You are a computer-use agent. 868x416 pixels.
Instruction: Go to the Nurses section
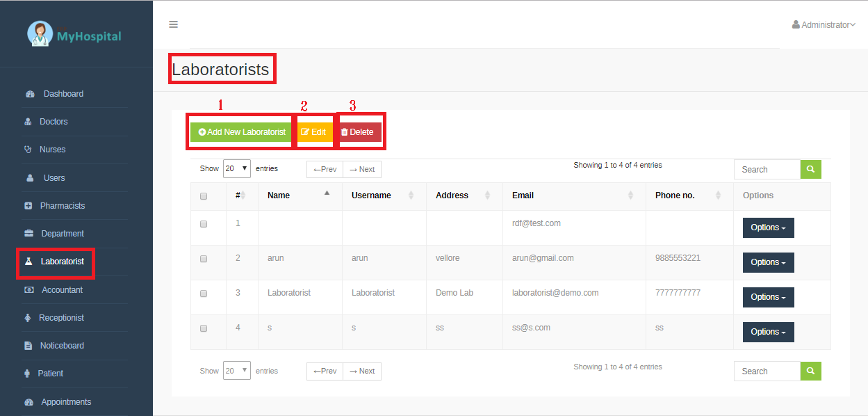coord(52,150)
